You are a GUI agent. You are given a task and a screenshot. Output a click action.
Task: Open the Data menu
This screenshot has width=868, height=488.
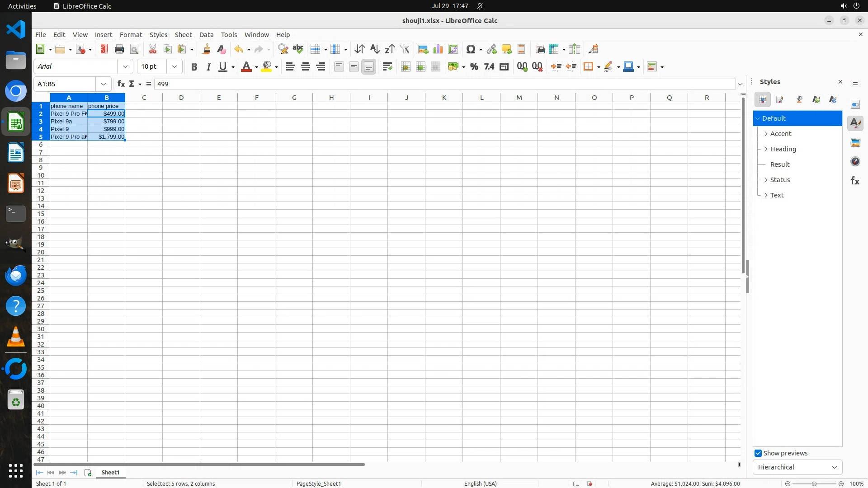click(206, 35)
